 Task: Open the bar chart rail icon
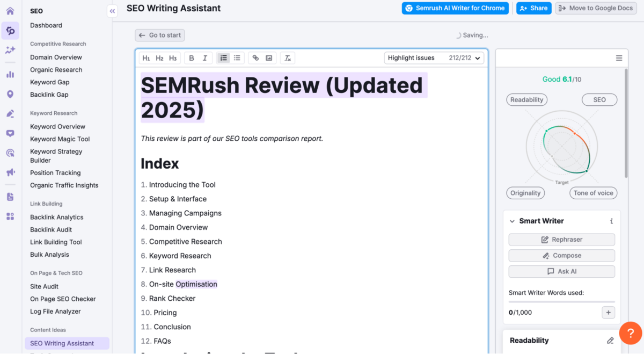[x=10, y=74]
